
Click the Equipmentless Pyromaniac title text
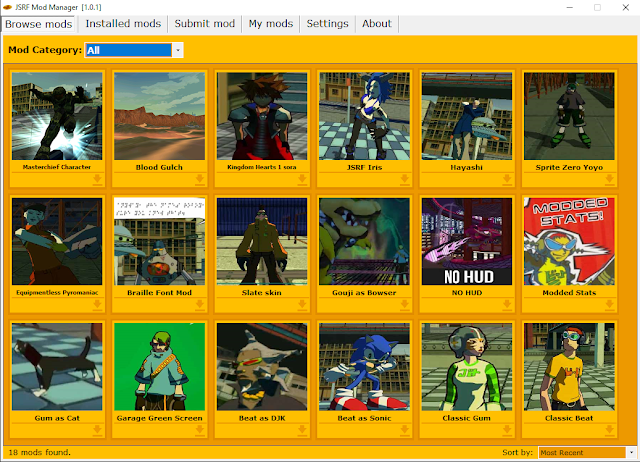coord(57,293)
